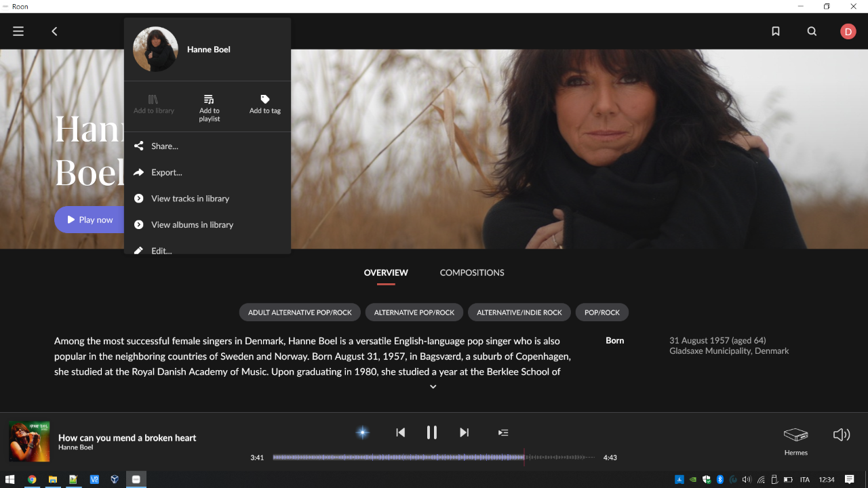Click the Play now button
Viewport: 868px width, 488px height.
coord(90,220)
